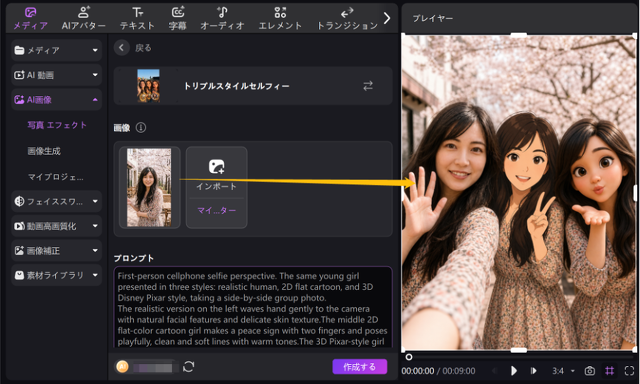Click the プレイヤー panel title
This screenshot has height=384, width=640.
pos(433,18)
